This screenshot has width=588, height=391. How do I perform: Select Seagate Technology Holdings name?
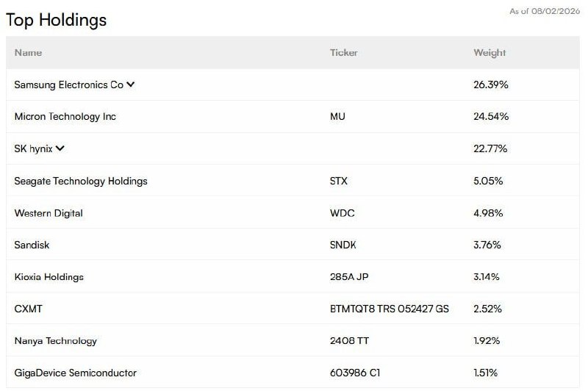(81, 181)
